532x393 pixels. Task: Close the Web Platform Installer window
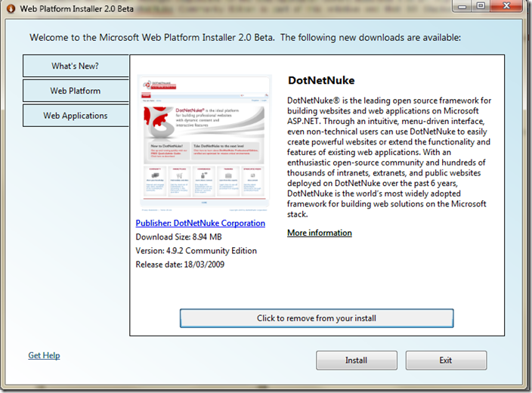pyautogui.click(x=506, y=6)
